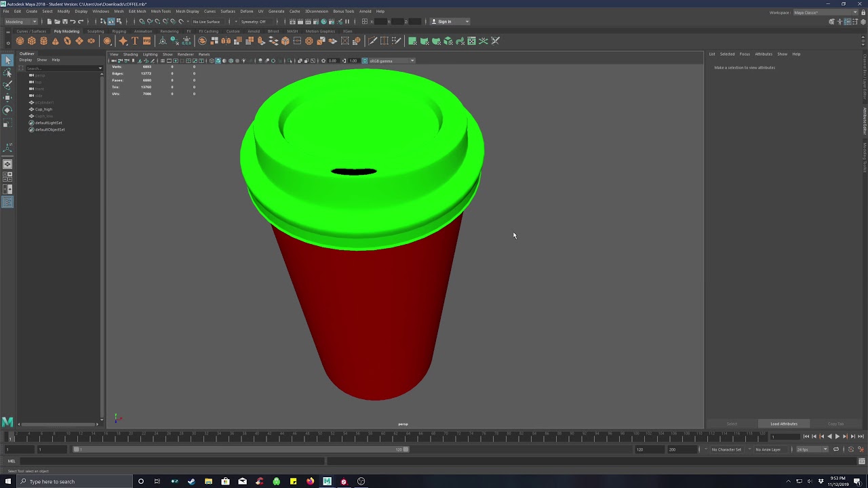Activate the Move tool in toolbox
The width and height of the screenshot is (868, 488).
[x=7, y=98]
